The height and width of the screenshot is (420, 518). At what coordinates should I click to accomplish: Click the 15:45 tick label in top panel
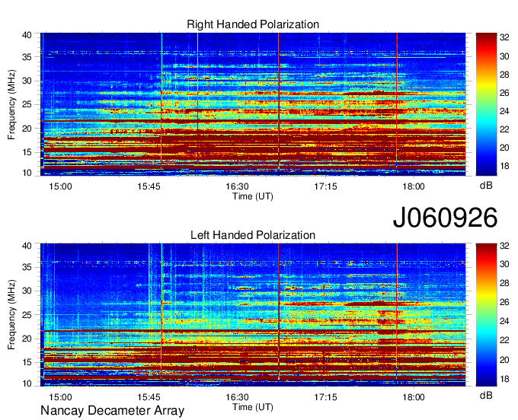point(149,186)
